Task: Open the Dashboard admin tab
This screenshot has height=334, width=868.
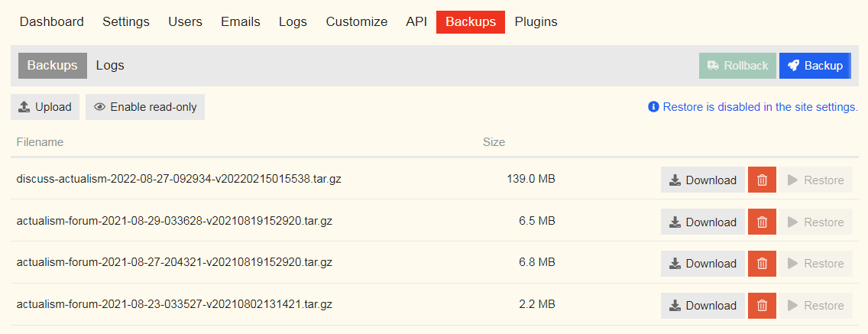Action: click(52, 21)
